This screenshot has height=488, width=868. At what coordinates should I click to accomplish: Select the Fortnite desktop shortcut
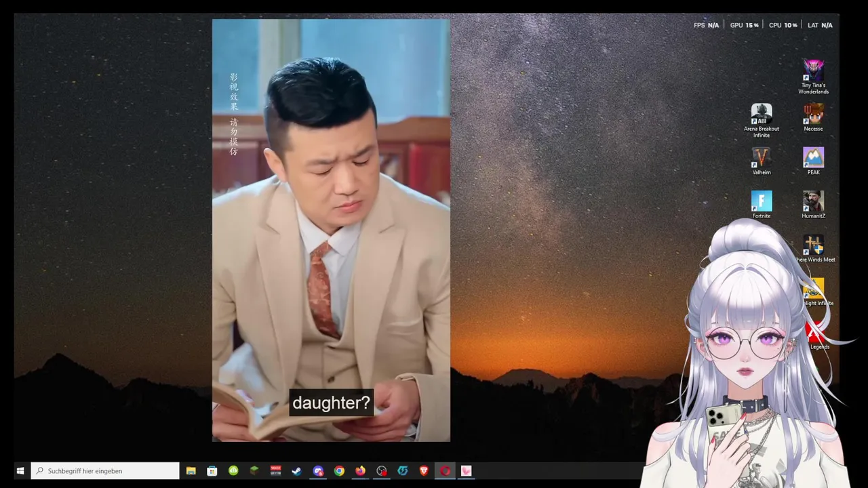click(x=762, y=205)
